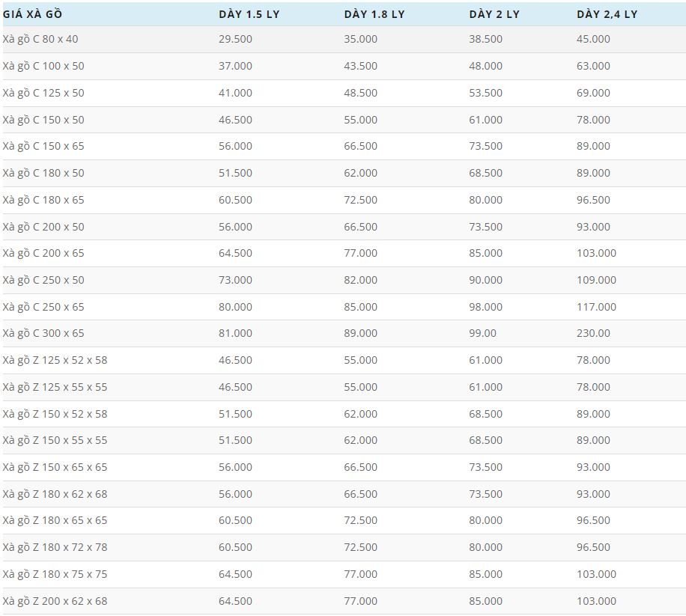
Task: Select the 'DÀY 2 LY' column header
Action: 494,14
